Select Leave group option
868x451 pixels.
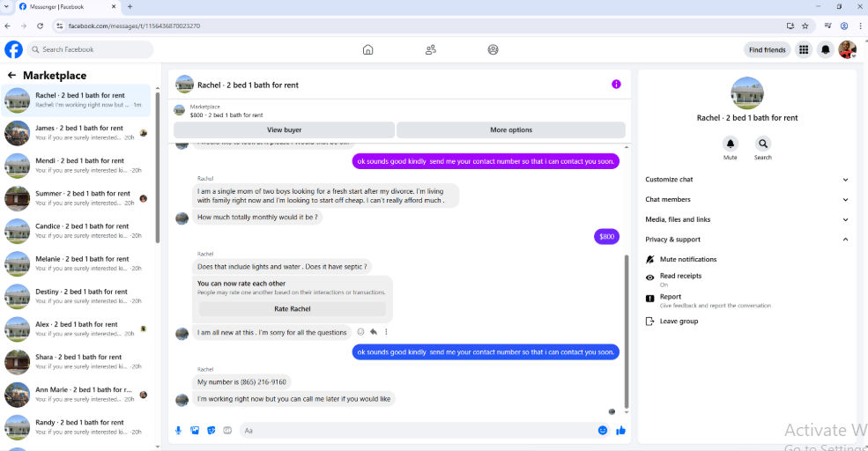point(747,321)
